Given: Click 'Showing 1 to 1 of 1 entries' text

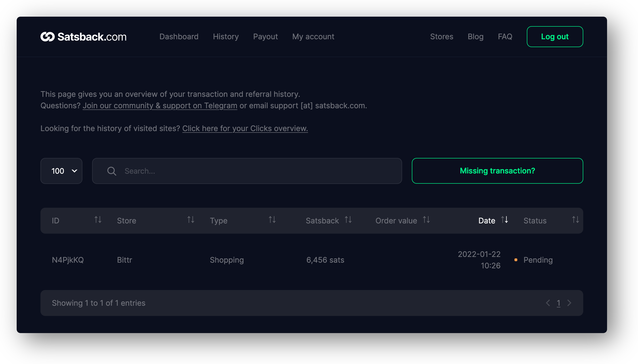Looking at the screenshot, I should 99,303.
